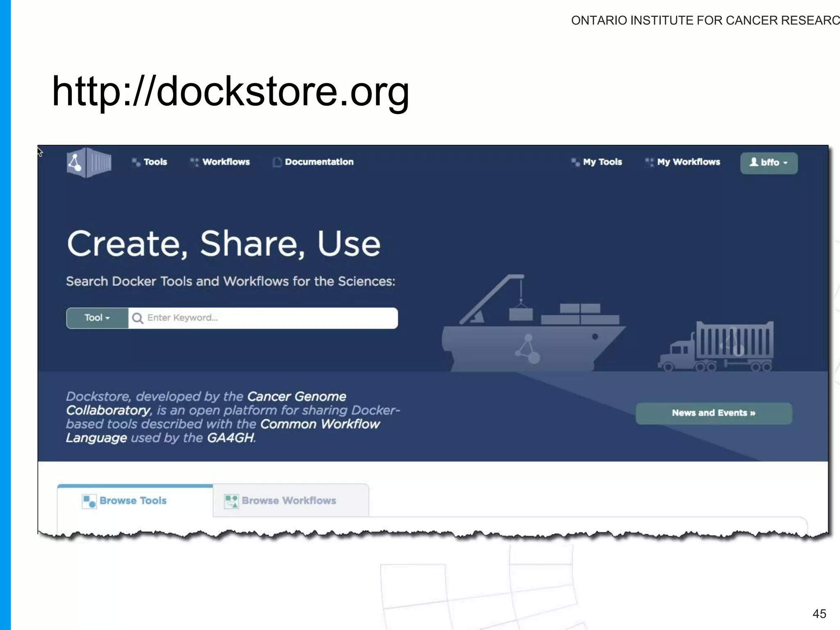This screenshot has height=630, width=840.
Task: Click the Documentation page icon
Action: click(277, 162)
